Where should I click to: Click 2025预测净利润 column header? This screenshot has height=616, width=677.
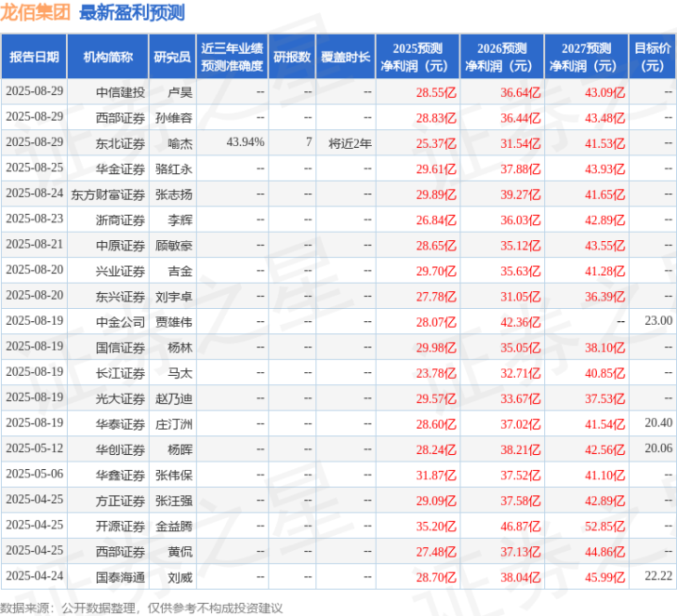coord(418,57)
